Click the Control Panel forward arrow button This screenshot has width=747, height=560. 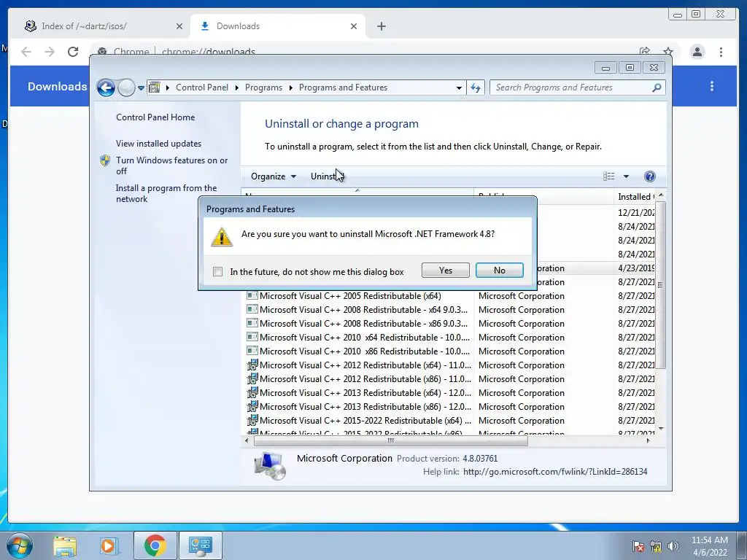[x=126, y=87]
